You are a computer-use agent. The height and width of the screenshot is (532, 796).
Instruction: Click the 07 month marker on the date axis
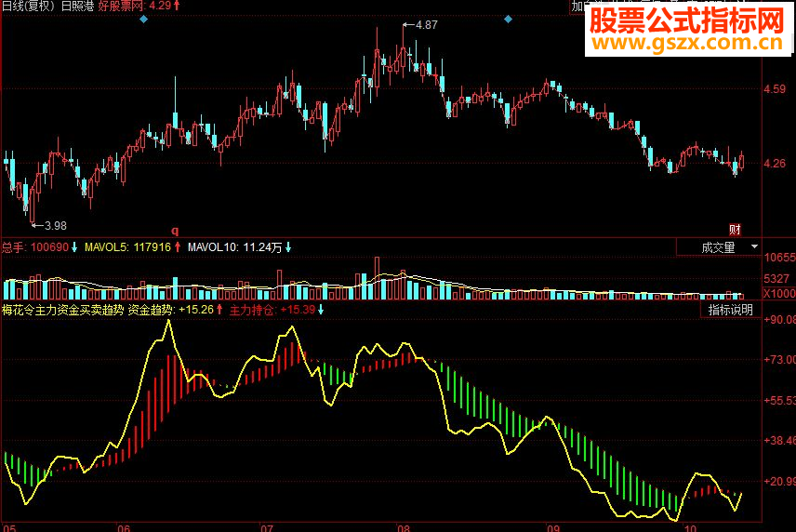267,528
